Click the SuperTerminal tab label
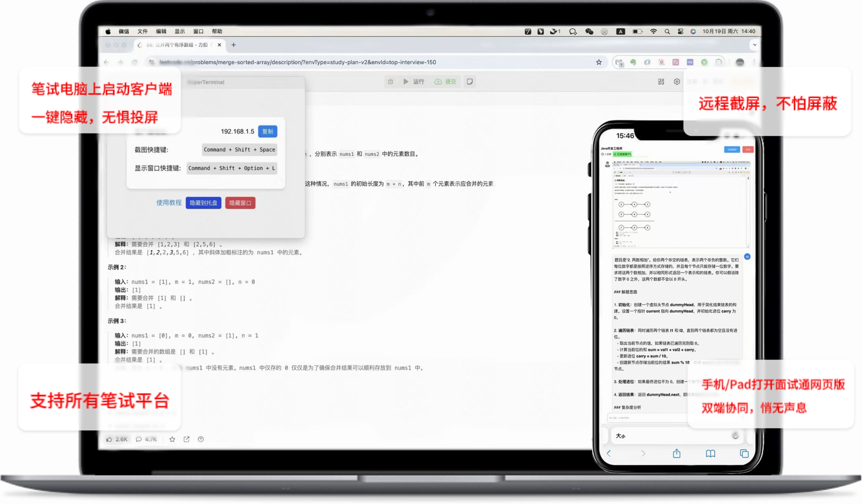Image resolution: width=862 pixels, height=504 pixels. [206, 82]
